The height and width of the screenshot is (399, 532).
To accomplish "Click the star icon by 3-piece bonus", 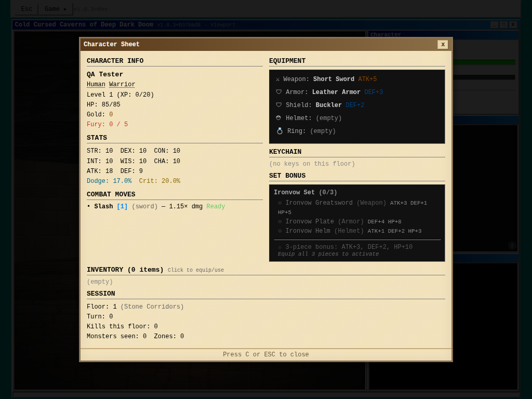I will [x=280, y=247].
